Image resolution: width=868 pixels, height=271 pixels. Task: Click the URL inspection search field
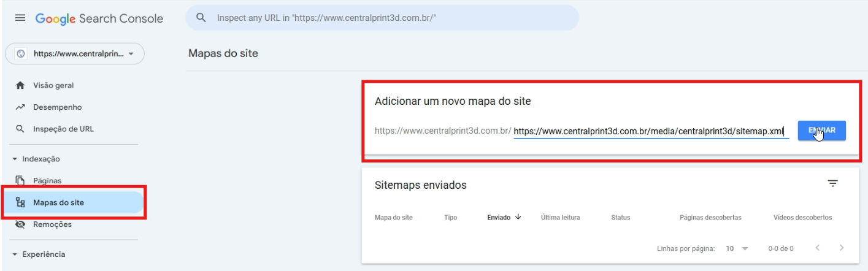382,18
